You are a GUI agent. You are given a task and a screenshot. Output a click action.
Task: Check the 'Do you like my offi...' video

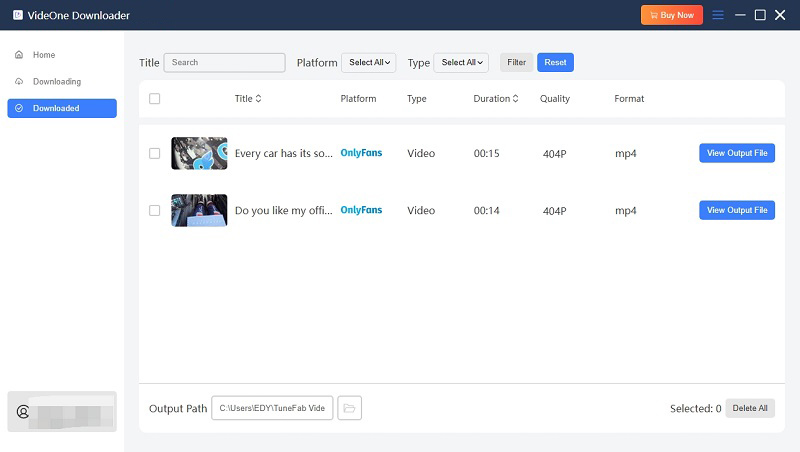click(154, 211)
